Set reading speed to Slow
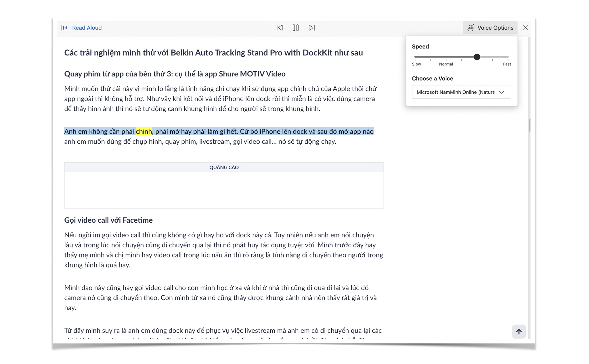 [x=416, y=64]
